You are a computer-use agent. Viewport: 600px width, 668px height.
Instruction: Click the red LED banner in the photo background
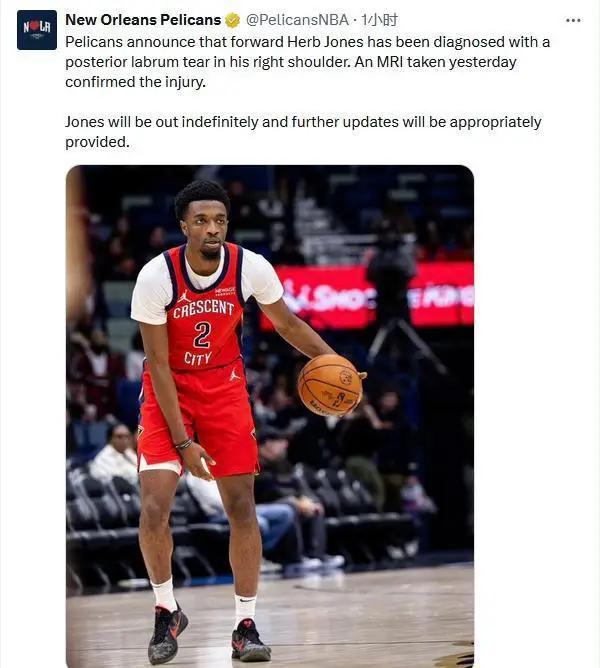(x=367, y=297)
